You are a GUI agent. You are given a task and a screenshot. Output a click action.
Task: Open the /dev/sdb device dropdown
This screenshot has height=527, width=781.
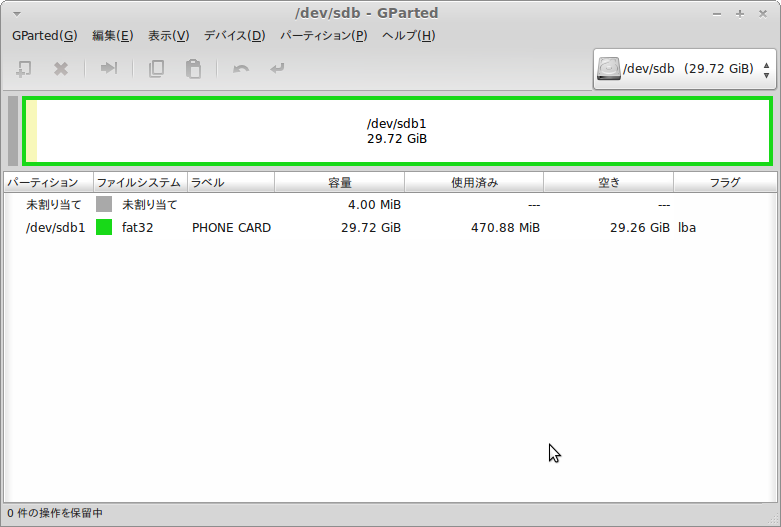click(x=684, y=69)
